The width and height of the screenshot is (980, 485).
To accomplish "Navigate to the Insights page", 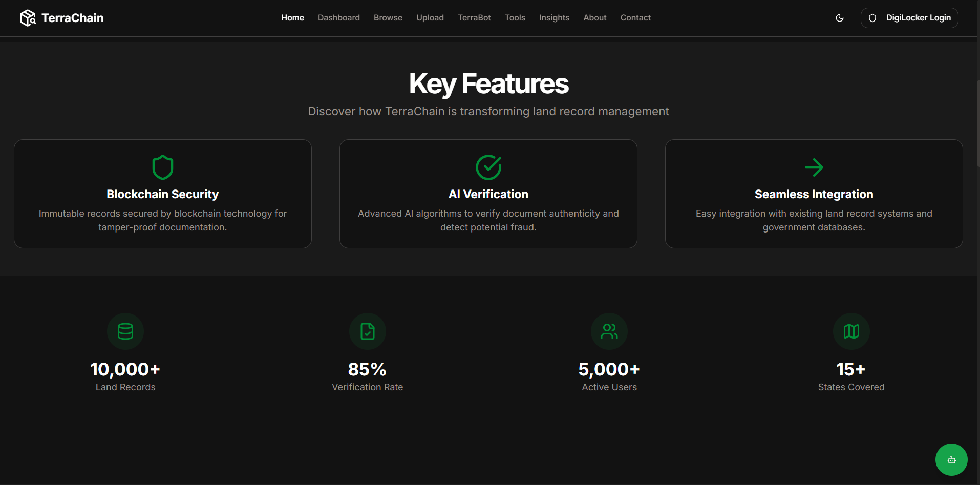I will point(554,17).
